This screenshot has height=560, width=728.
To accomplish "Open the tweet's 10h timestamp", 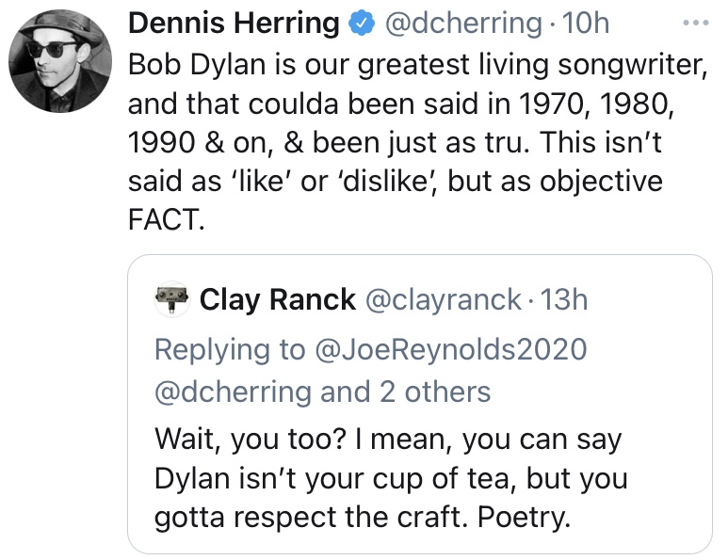I will pos(586,24).
